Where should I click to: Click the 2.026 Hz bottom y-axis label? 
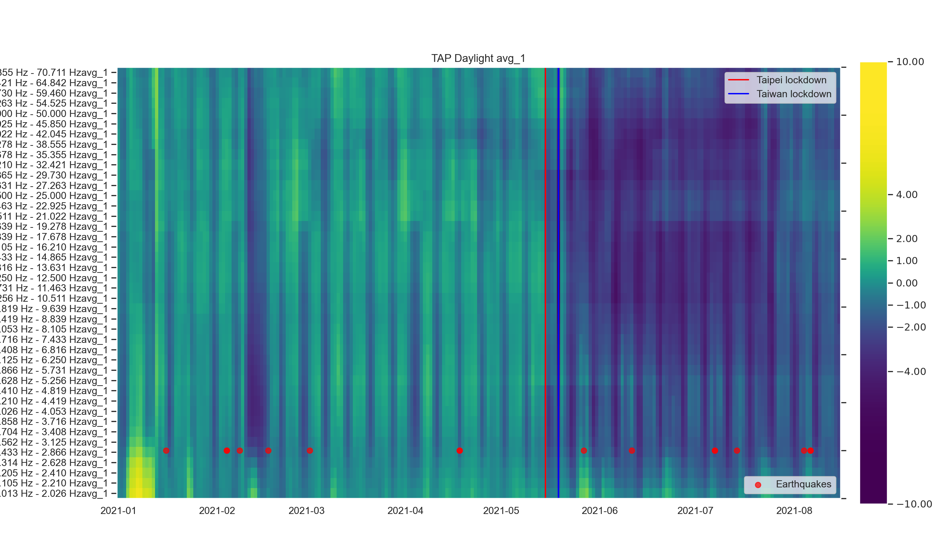pos(54,494)
